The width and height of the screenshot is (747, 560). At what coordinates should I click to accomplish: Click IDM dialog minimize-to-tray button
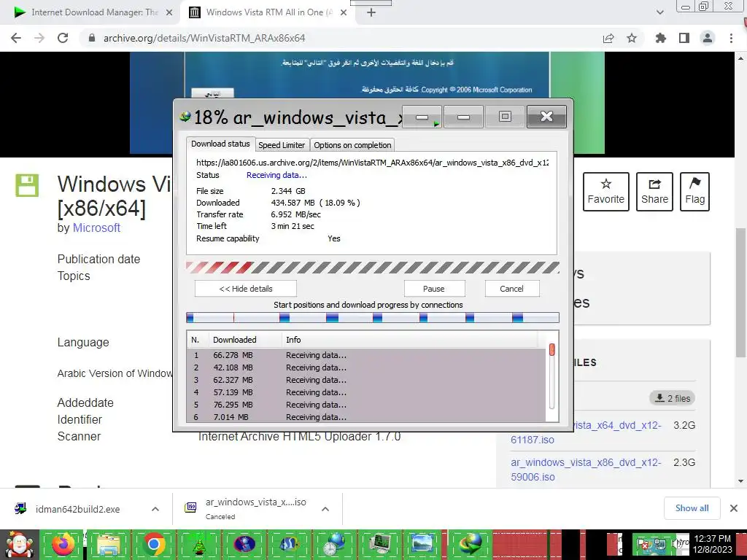(422, 117)
